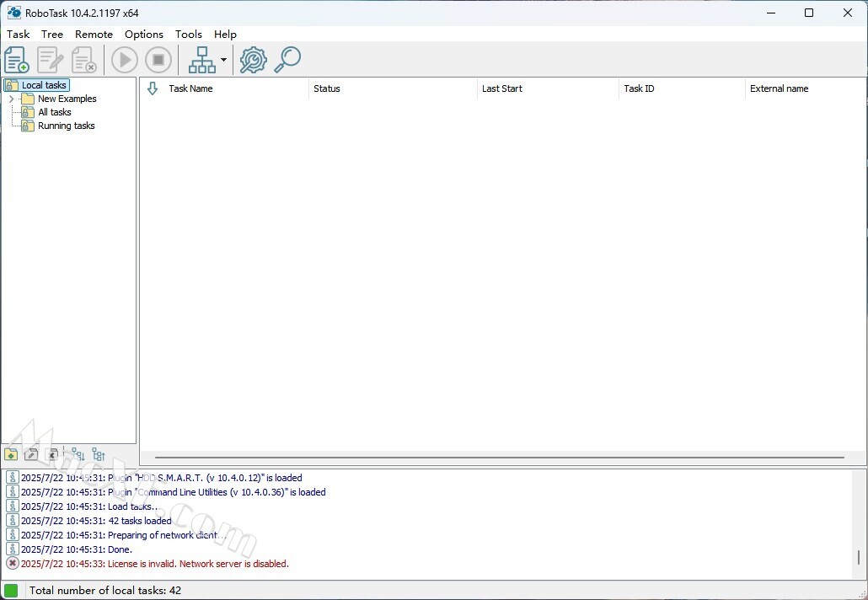Image resolution: width=868 pixels, height=600 pixels.
Task: Select the All tasks folder
Action: click(x=54, y=112)
